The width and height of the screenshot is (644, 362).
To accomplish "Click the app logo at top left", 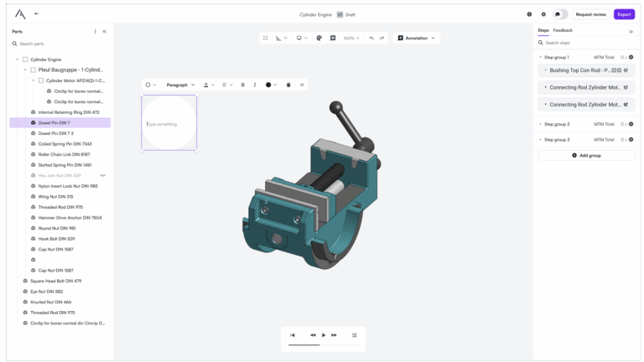I will [x=20, y=14].
